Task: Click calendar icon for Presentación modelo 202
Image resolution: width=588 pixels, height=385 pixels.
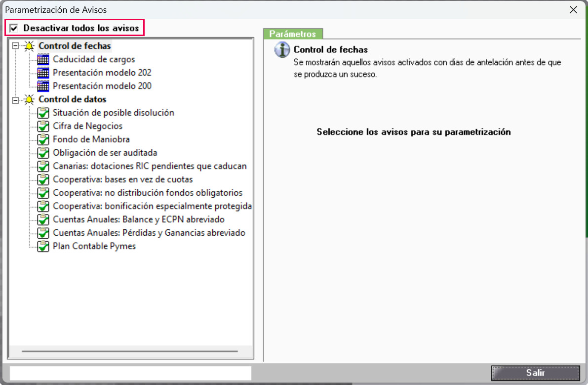Action: (x=43, y=73)
